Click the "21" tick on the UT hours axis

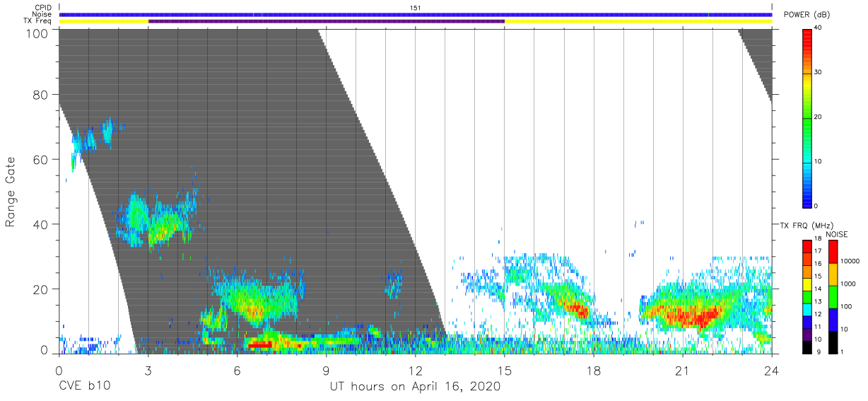(x=682, y=371)
